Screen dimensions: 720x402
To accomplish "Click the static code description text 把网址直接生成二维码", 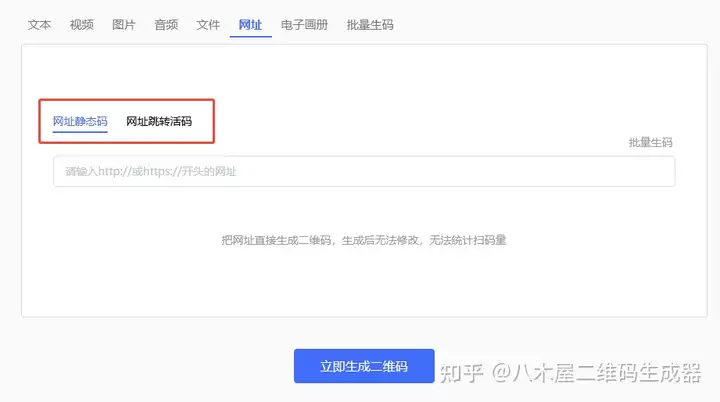I will click(276, 240).
